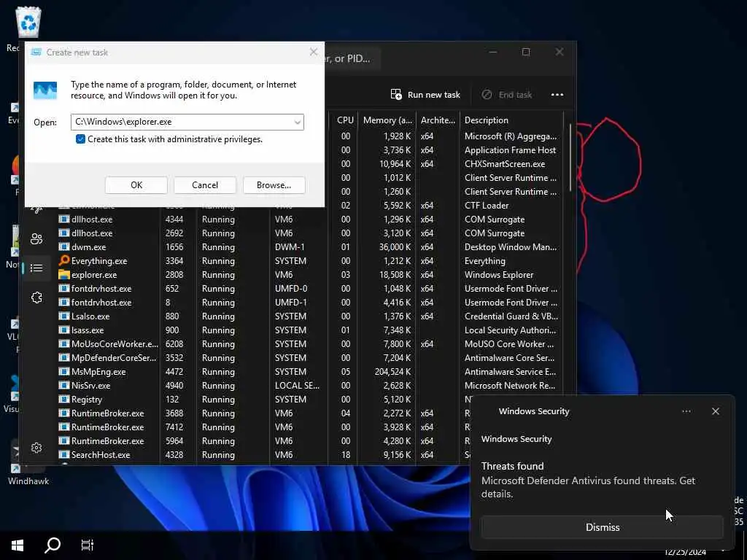Click the Task Manager vertical scrollbar
The image size is (747, 560).
[570, 157]
